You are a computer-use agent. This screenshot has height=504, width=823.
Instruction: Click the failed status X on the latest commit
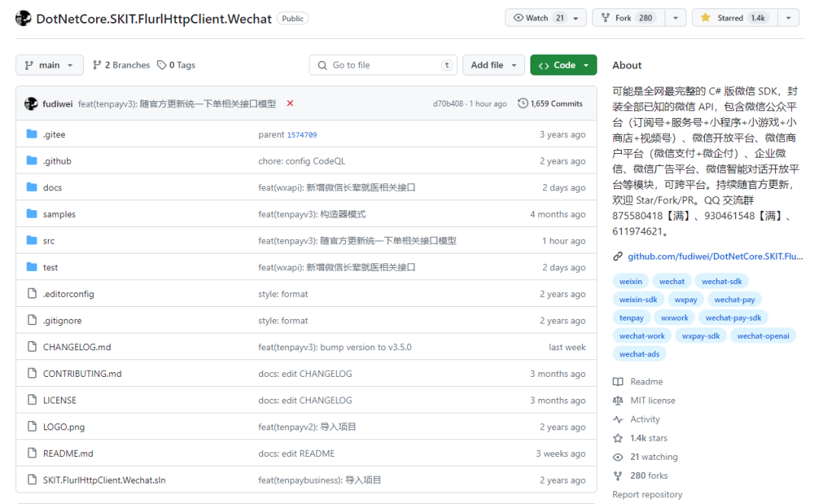[290, 103]
